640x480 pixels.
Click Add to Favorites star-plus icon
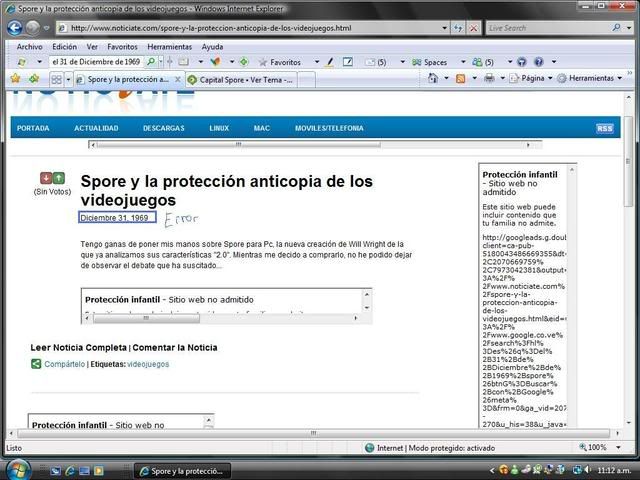[34, 78]
